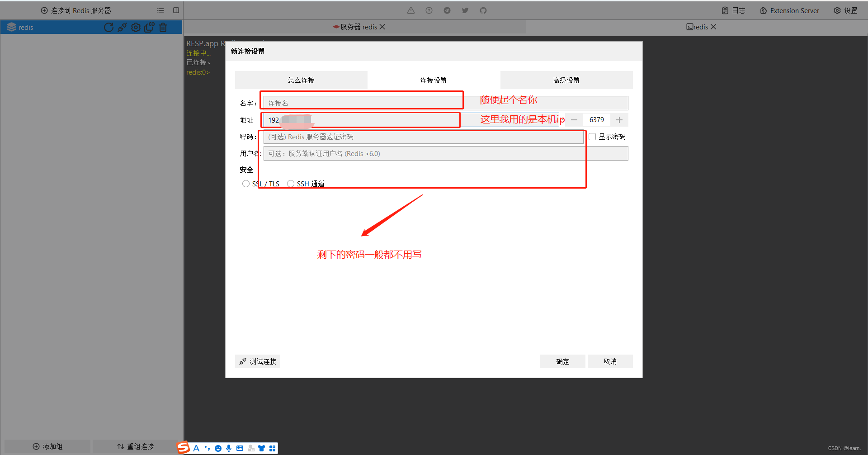Click the plug icon on the redis connection
The width and height of the screenshot is (868, 455).
[x=122, y=27]
